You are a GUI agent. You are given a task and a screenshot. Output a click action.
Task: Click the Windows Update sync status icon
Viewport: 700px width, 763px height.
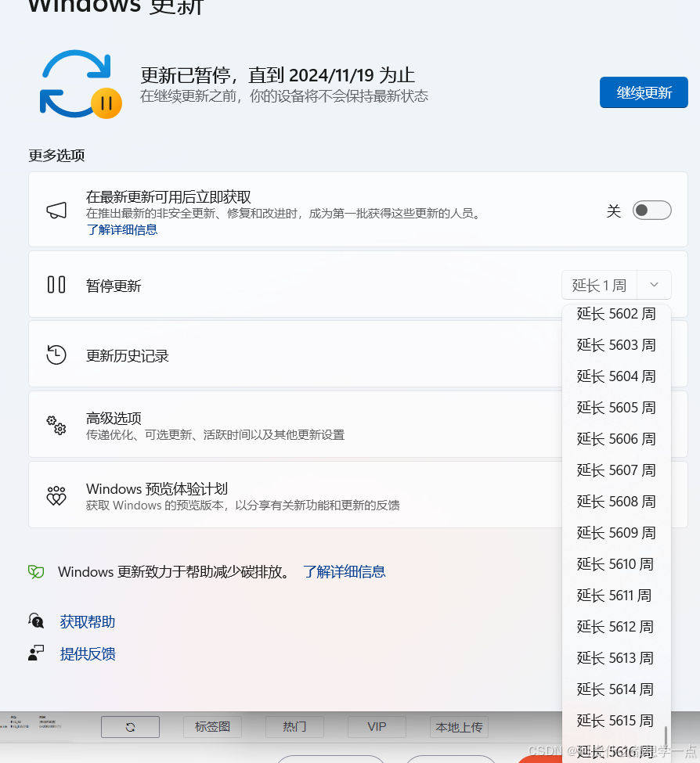pyautogui.click(x=81, y=85)
